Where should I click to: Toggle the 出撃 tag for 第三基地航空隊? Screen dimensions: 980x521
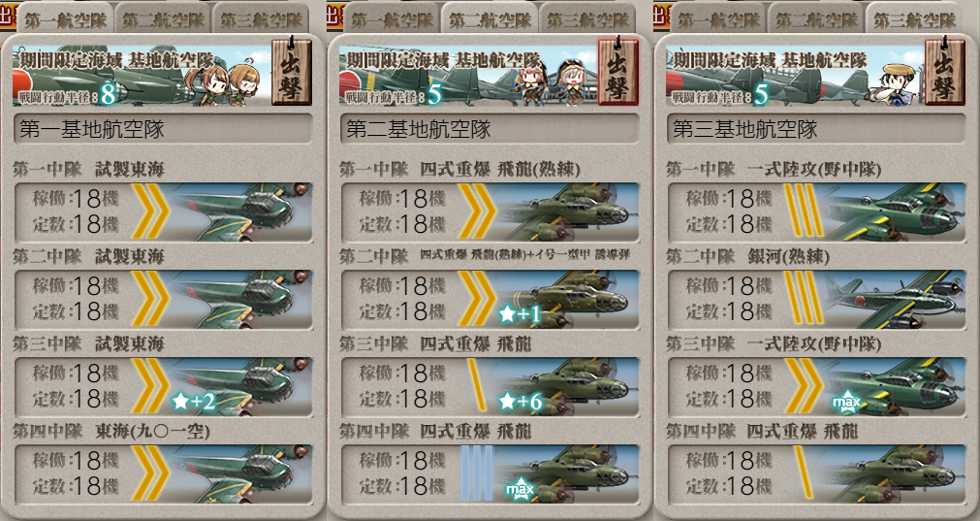[944, 71]
